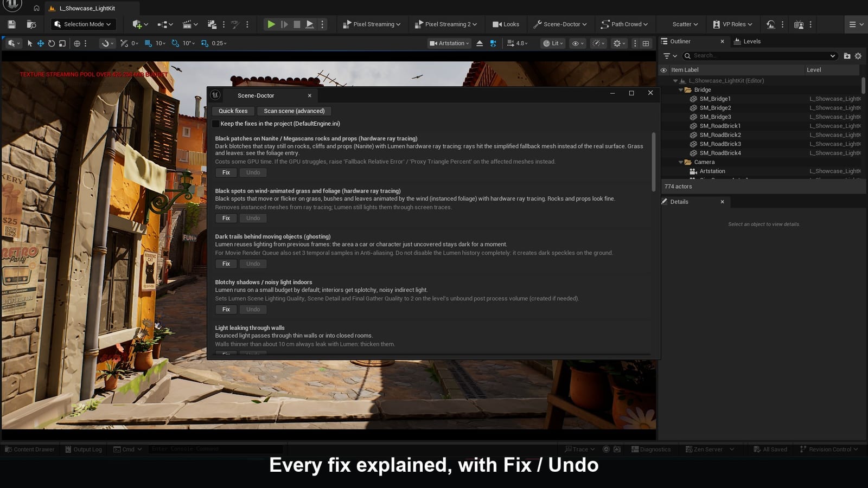Image resolution: width=868 pixels, height=488 pixels.
Task: Switch to Scan scene (advanced) tab
Action: pyautogui.click(x=294, y=111)
